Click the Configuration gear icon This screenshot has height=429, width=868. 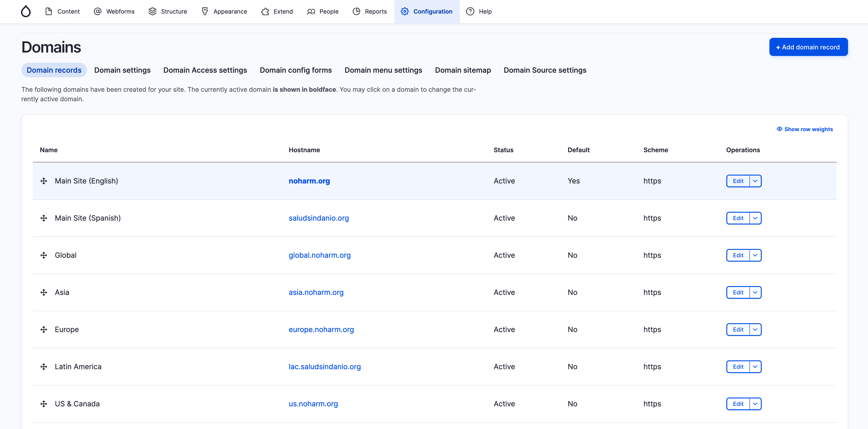[405, 12]
